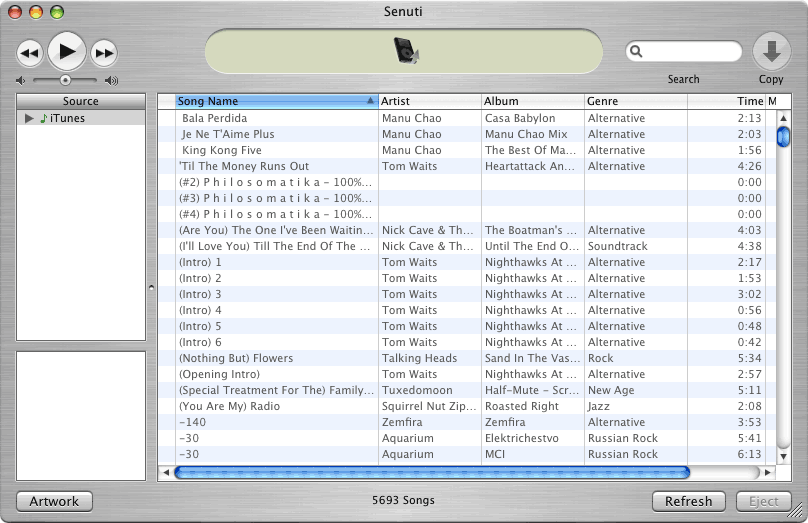Click the low volume speaker icon
Image resolution: width=808 pixels, height=523 pixels.
coord(21,80)
